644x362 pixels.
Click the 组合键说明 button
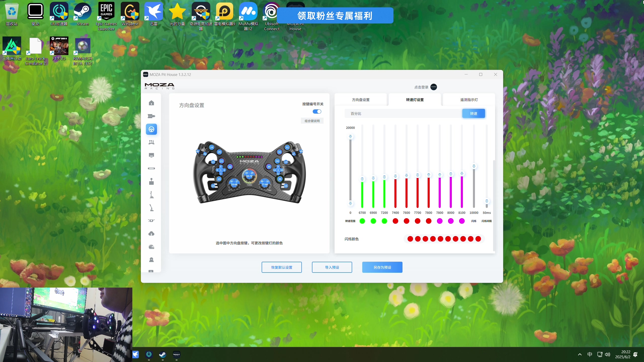pyautogui.click(x=312, y=121)
